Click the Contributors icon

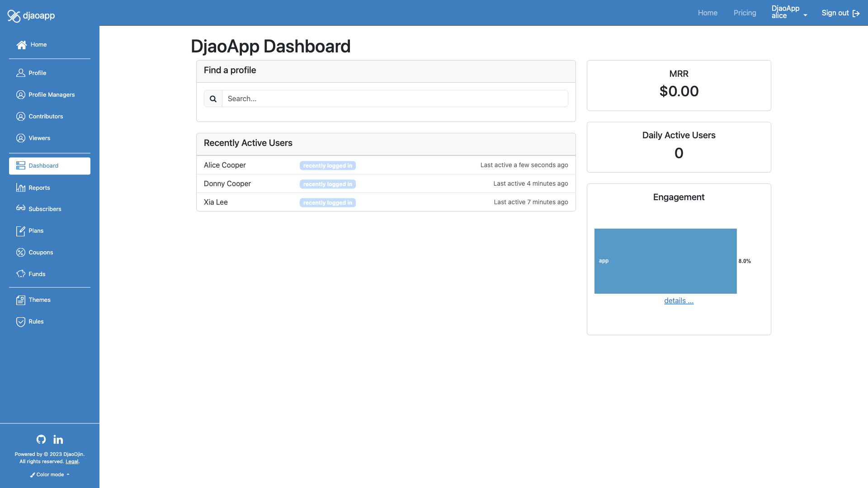tap(21, 117)
